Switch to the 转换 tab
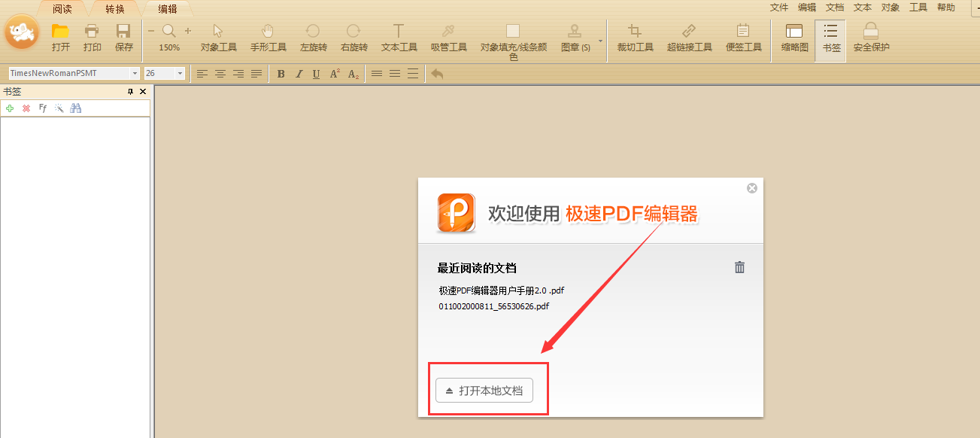This screenshot has height=438, width=980. (x=115, y=9)
